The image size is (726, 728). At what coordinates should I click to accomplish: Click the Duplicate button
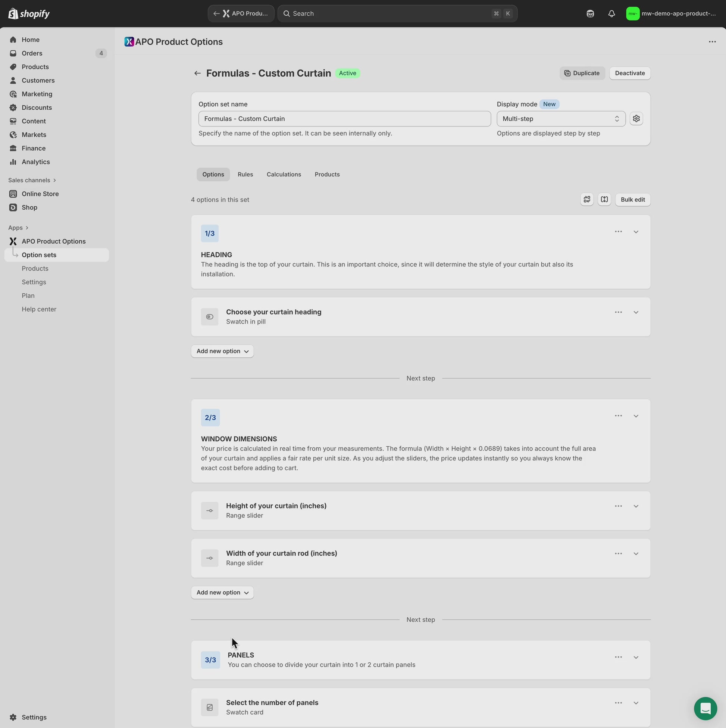click(x=582, y=73)
